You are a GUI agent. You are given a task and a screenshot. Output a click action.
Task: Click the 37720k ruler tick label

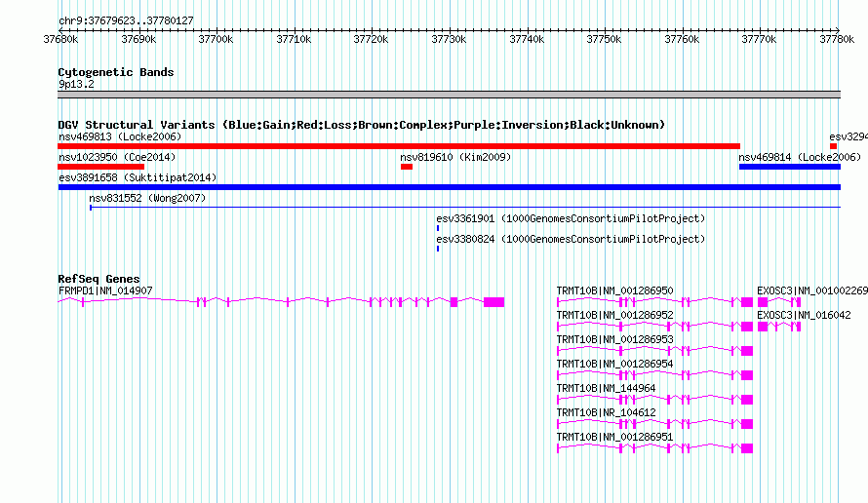click(371, 39)
